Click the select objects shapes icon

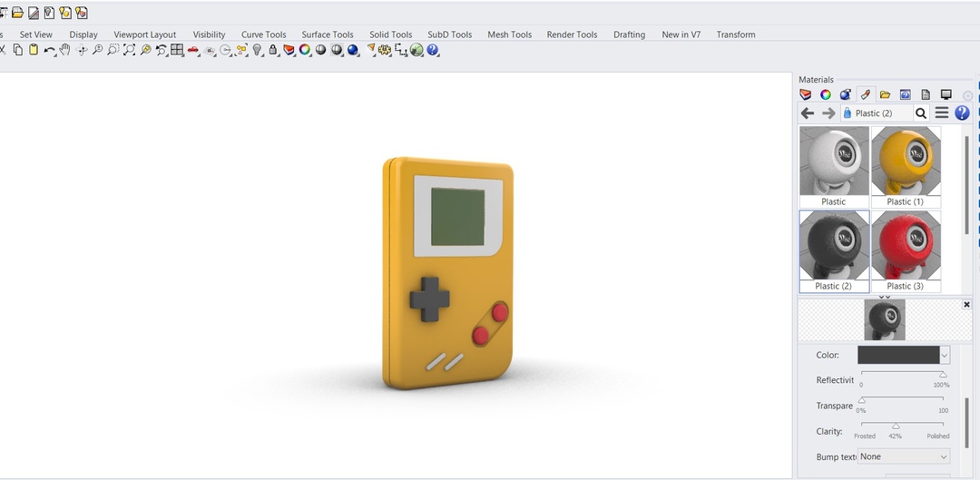[241, 50]
